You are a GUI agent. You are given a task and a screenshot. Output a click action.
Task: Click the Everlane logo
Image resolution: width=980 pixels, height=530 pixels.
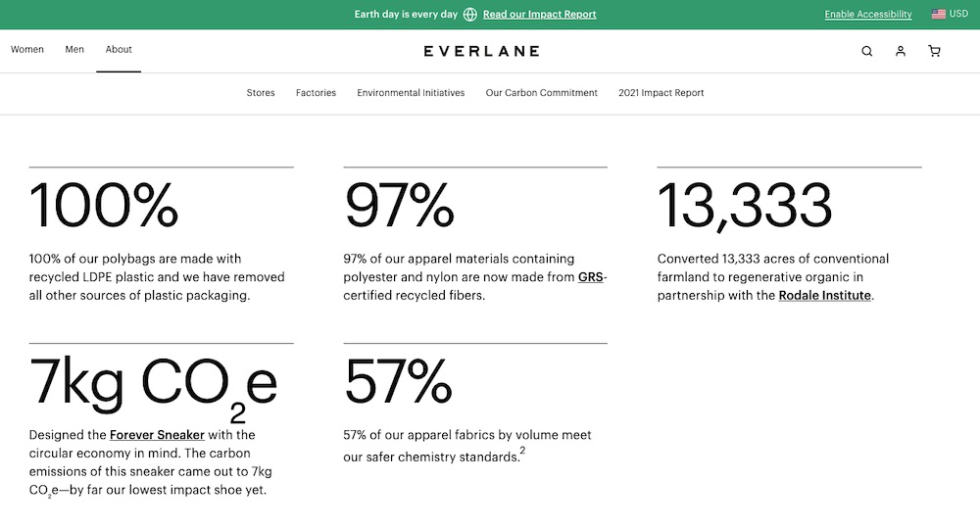coord(481,51)
